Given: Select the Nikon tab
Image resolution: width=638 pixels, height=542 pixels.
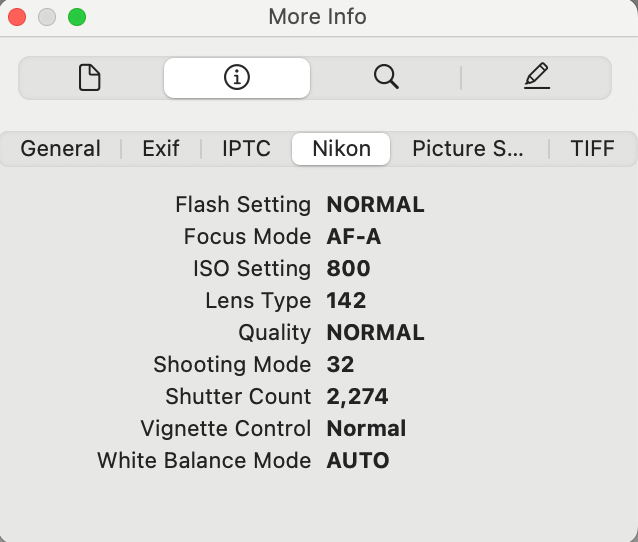Looking at the screenshot, I should click(341, 149).
